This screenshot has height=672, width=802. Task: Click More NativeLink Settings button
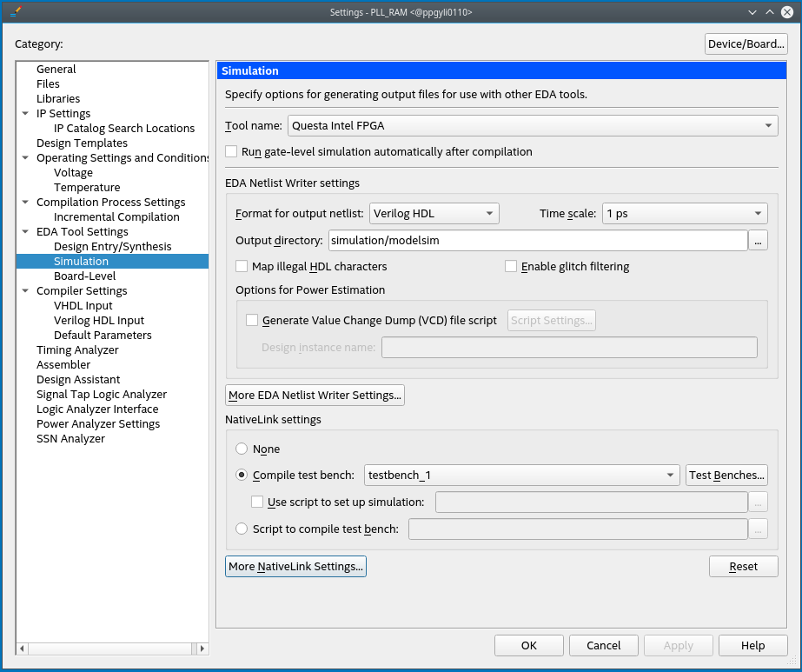coord(295,567)
